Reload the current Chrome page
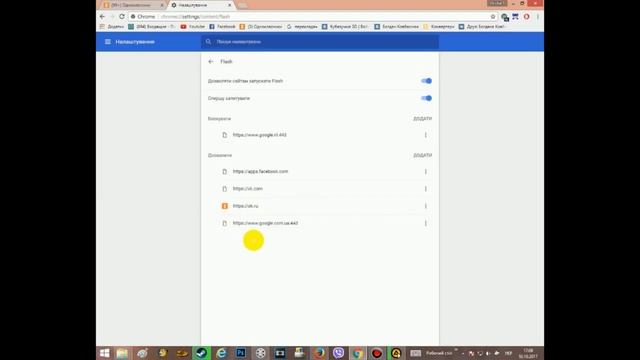640x360 pixels. click(x=122, y=17)
